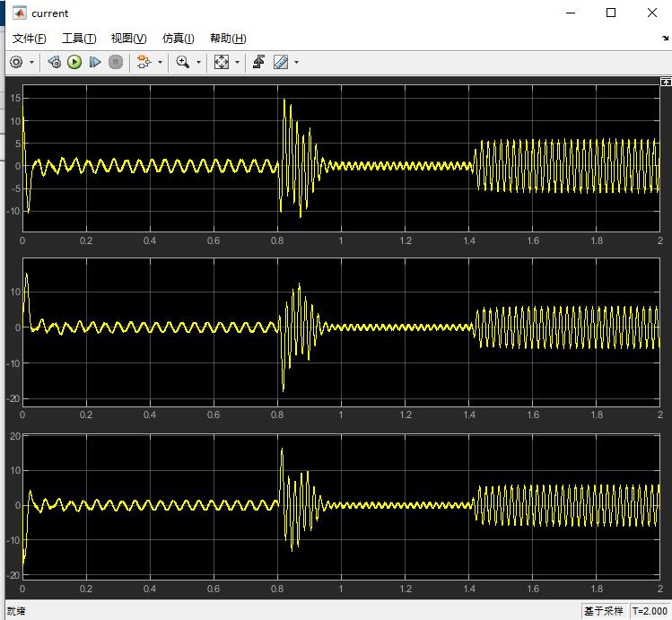
Task: Open the 文件(F) menu
Action: [x=29, y=39]
